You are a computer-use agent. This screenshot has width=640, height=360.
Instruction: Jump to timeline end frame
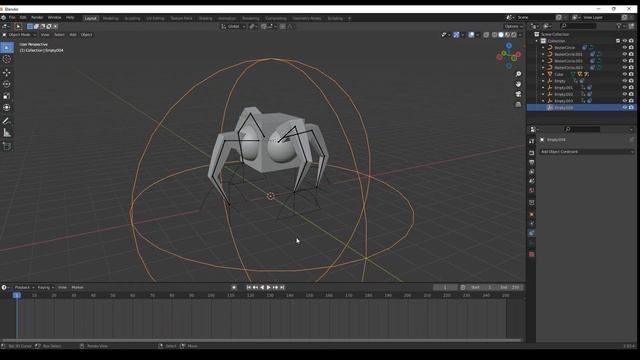pos(282,287)
